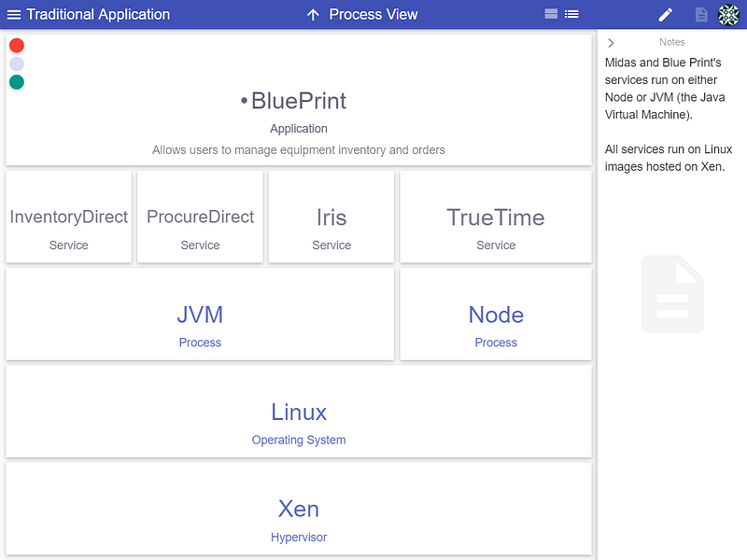Viewport: 747px width, 560px height.
Task: Select the Xen Hypervisor block
Action: tap(299, 509)
